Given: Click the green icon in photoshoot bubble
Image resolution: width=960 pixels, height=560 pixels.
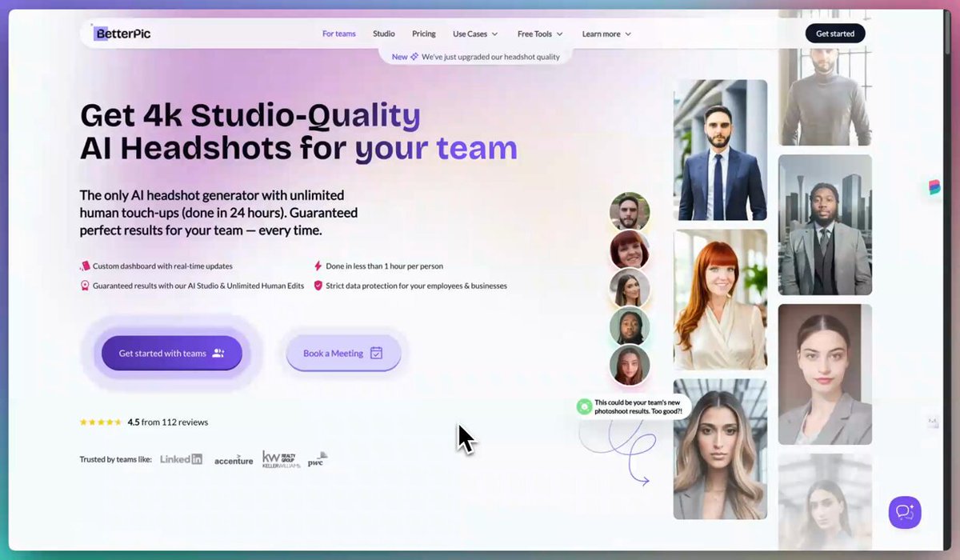Looking at the screenshot, I should click(585, 406).
